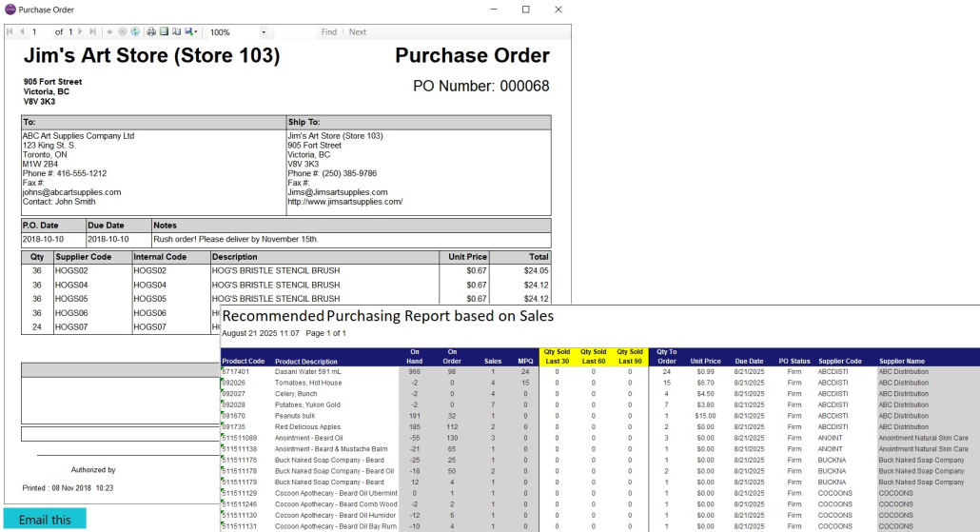Refresh the purchase order report
This screenshot has width=980, height=532.
click(x=135, y=32)
